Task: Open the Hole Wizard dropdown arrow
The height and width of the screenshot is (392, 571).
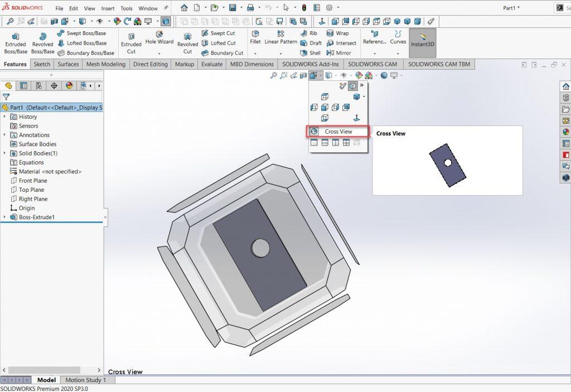Action: coord(159,52)
